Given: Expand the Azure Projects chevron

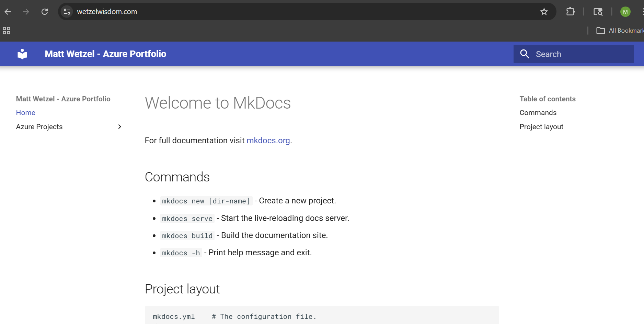Looking at the screenshot, I should click(x=119, y=127).
